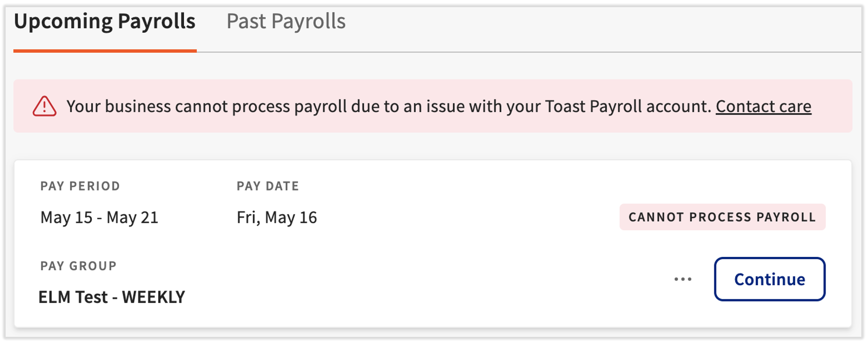Click the pay period May 15 - May 21

[99, 218]
